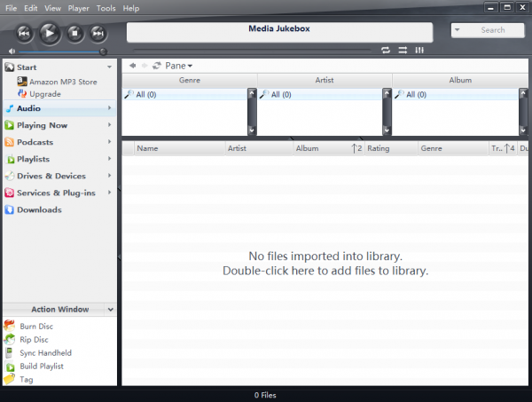Click the playback position seek bar
The height and width of the screenshot is (402, 532).
point(252,50)
